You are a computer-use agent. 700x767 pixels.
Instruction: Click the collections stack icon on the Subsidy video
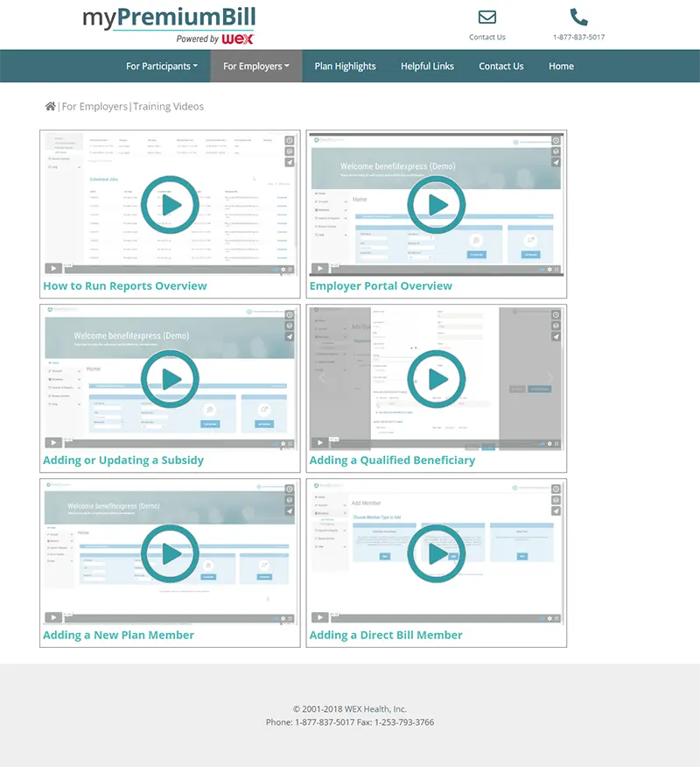point(290,326)
